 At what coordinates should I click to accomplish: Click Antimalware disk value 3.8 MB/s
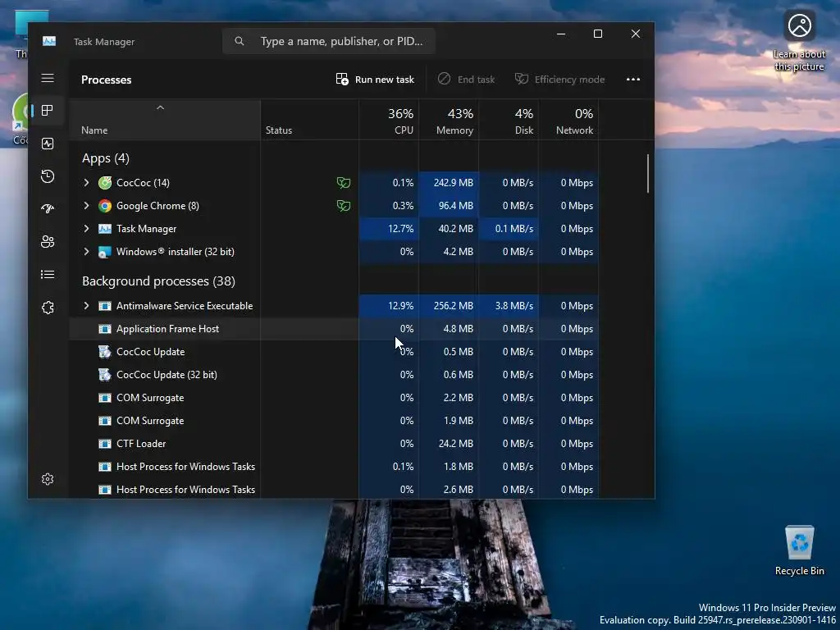(x=514, y=306)
